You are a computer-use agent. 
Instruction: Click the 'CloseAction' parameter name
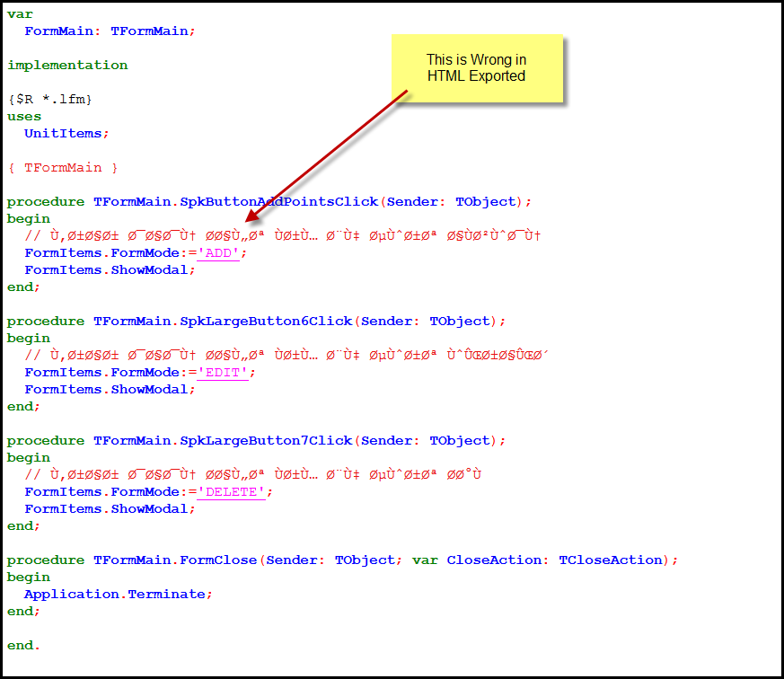pyautogui.click(x=494, y=560)
